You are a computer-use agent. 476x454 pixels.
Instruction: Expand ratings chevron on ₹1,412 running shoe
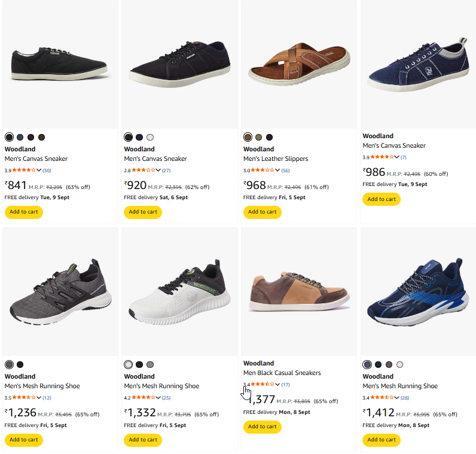tap(397, 398)
